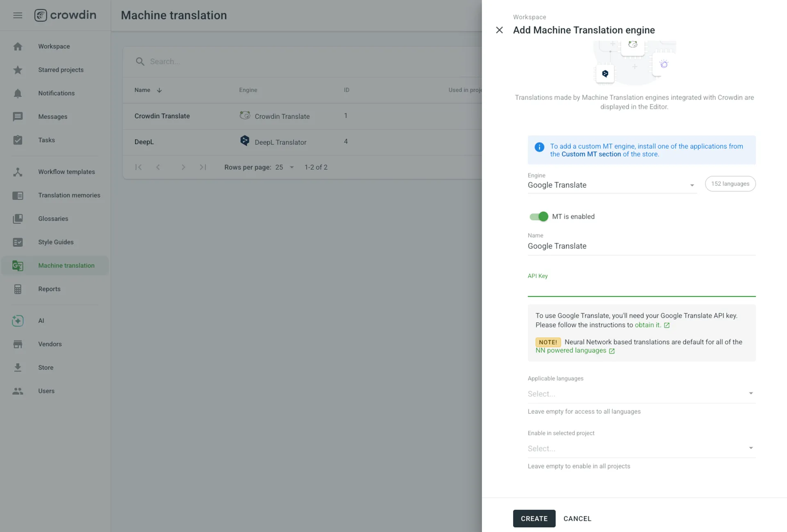Click the Workflow templates icon
The height and width of the screenshot is (532, 787).
click(18, 172)
